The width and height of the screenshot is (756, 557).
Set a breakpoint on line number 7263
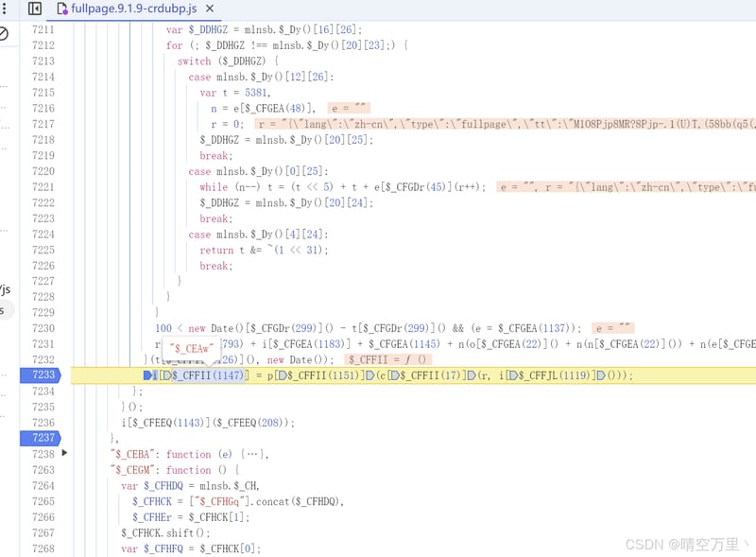43,470
